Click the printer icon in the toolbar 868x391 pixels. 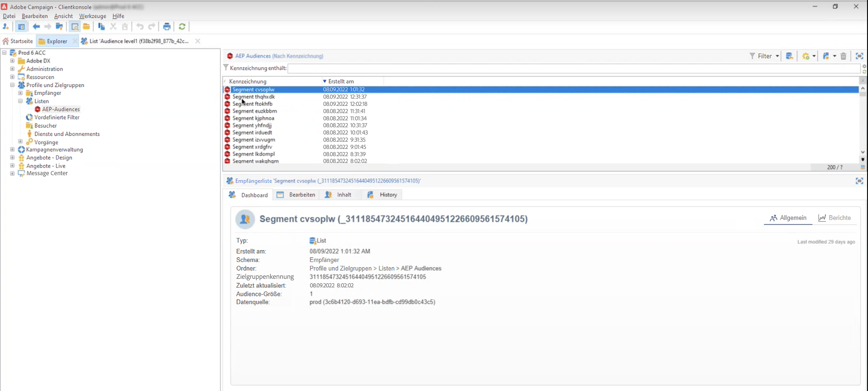166,27
